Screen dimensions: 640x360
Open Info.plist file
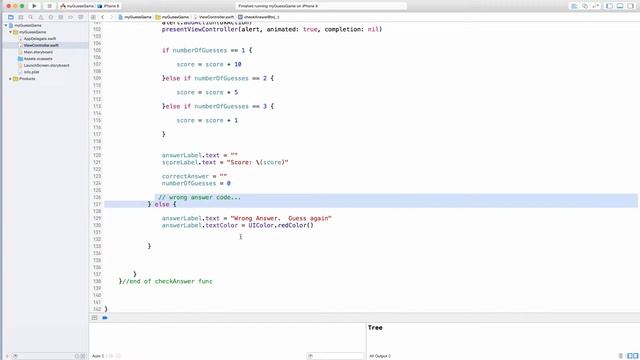click(x=31, y=72)
